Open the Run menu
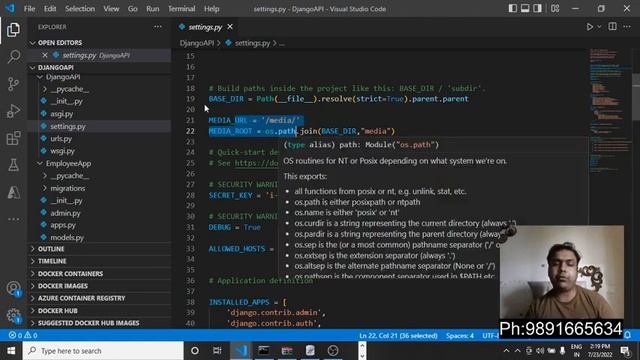Screen dimensions: 640x360 click(x=153, y=9)
